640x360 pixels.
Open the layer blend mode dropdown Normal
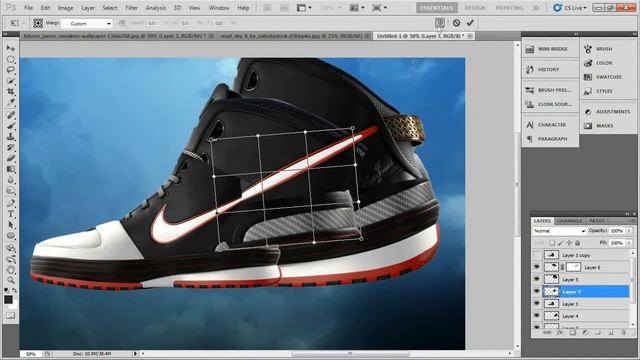coord(559,231)
